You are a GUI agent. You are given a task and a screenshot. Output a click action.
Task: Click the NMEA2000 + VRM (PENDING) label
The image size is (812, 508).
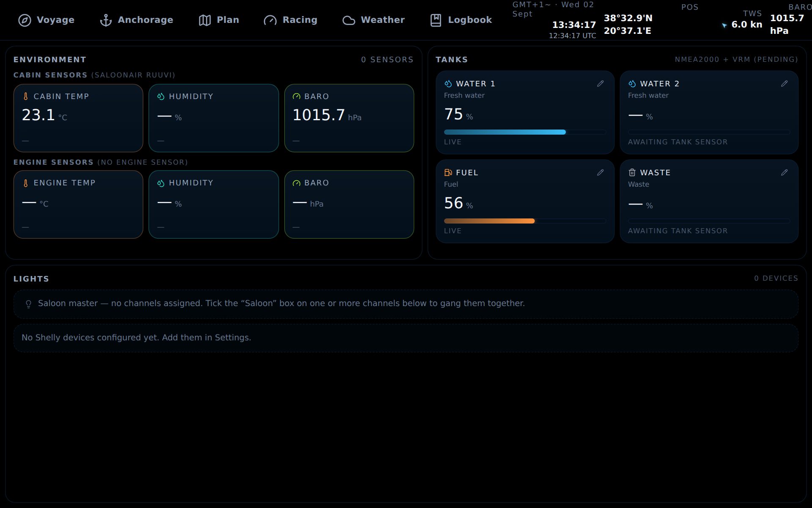click(736, 60)
